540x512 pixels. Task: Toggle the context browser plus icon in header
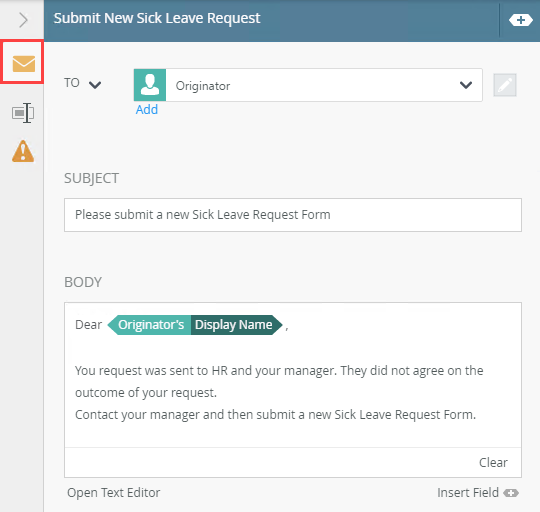(x=520, y=20)
